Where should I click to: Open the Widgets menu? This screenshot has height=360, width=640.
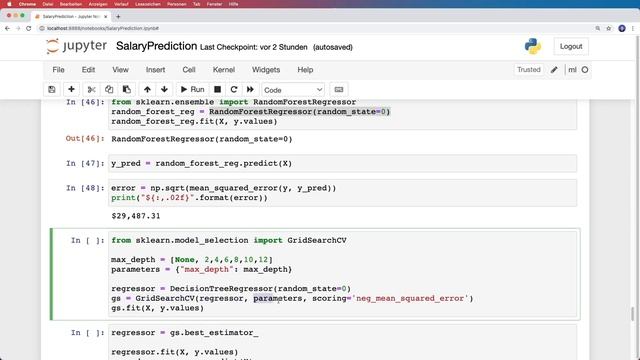(266, 70)
